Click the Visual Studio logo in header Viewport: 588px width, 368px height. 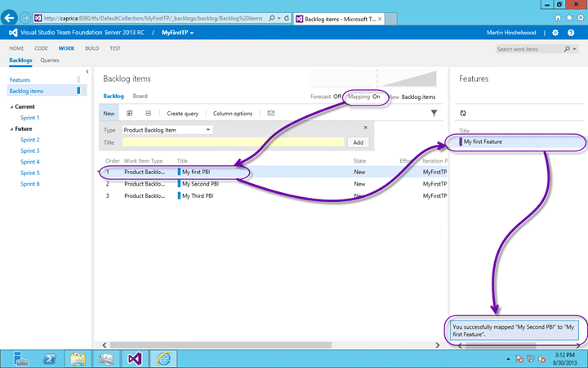point(13,33)
